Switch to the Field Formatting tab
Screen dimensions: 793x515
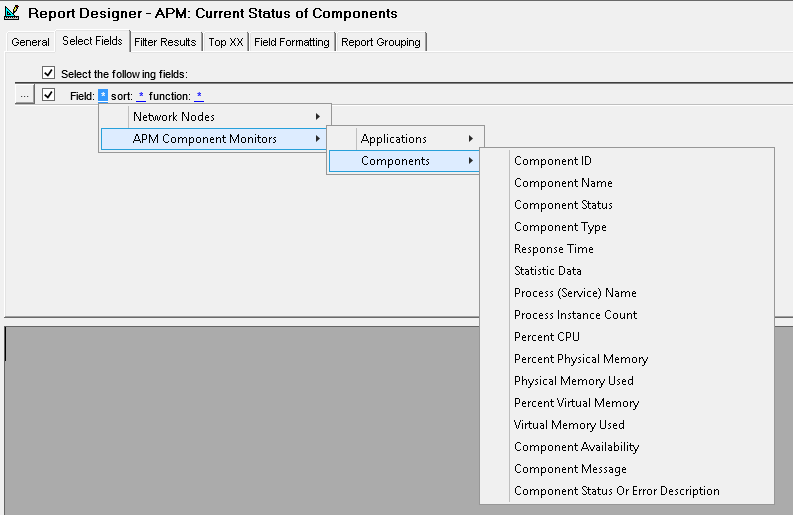292,42
